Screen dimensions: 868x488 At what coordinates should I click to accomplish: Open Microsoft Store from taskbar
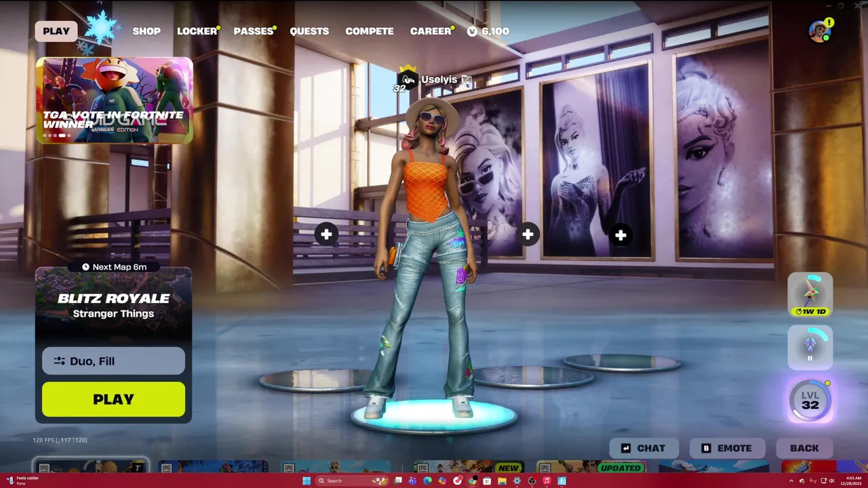(x=487, y=481)
